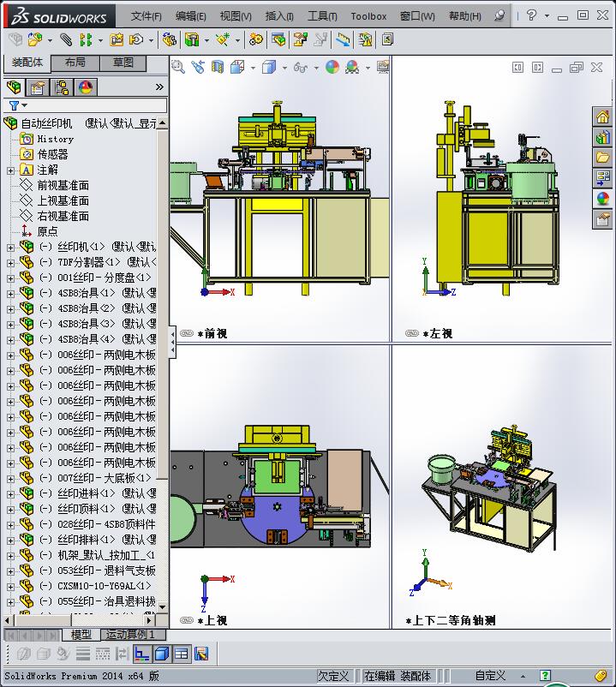Image resolution: width=616 pixels, height=687 pixels.
Task: Expand the 丝印机<1> component node
Action: coord(10,248)
